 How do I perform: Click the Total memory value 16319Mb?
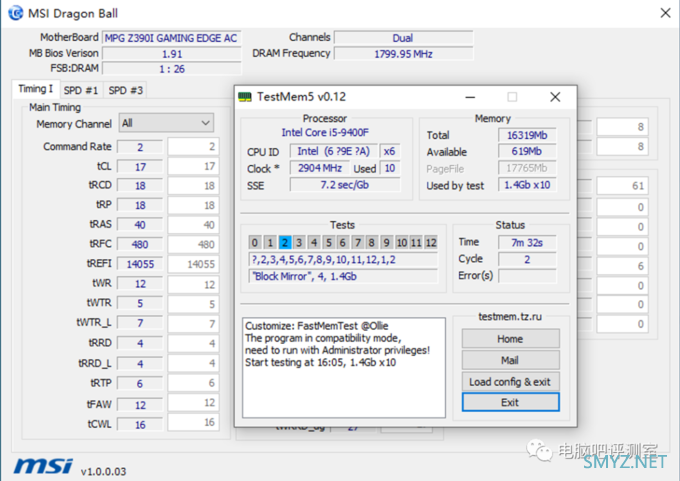[527, 135]
